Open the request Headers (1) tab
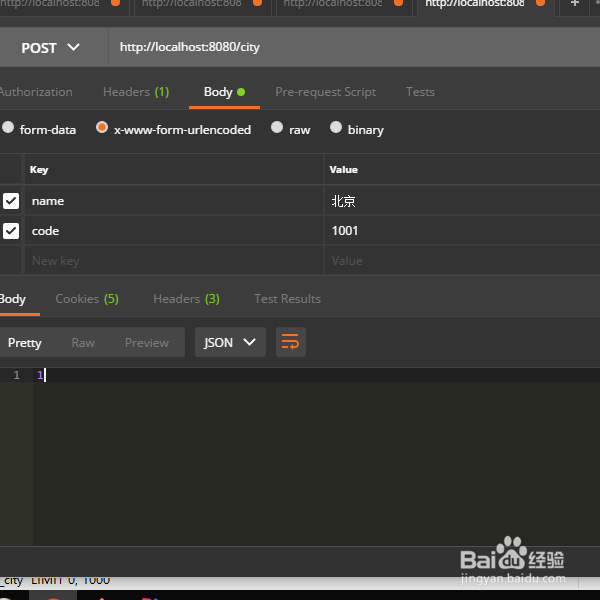The height and width of the screenshot is (600, 600). (136, 92)
